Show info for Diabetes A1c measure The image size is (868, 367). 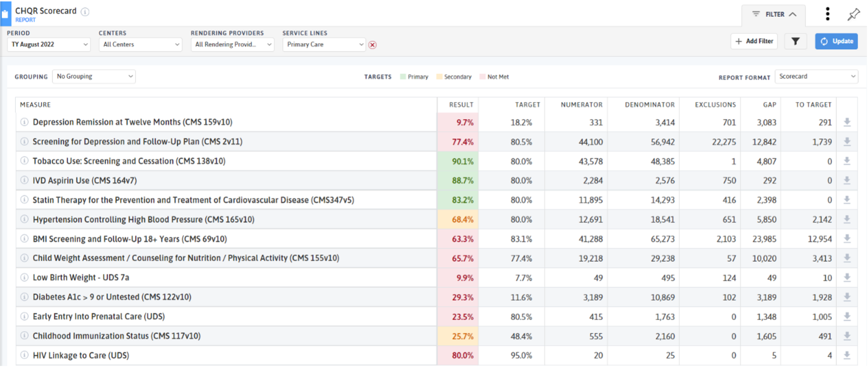[25, 297]
